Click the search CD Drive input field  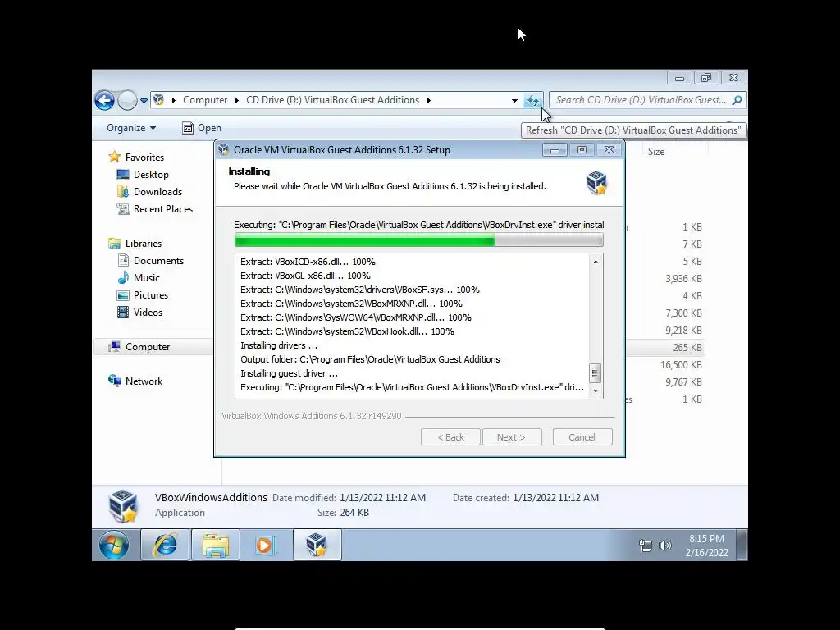641,100
